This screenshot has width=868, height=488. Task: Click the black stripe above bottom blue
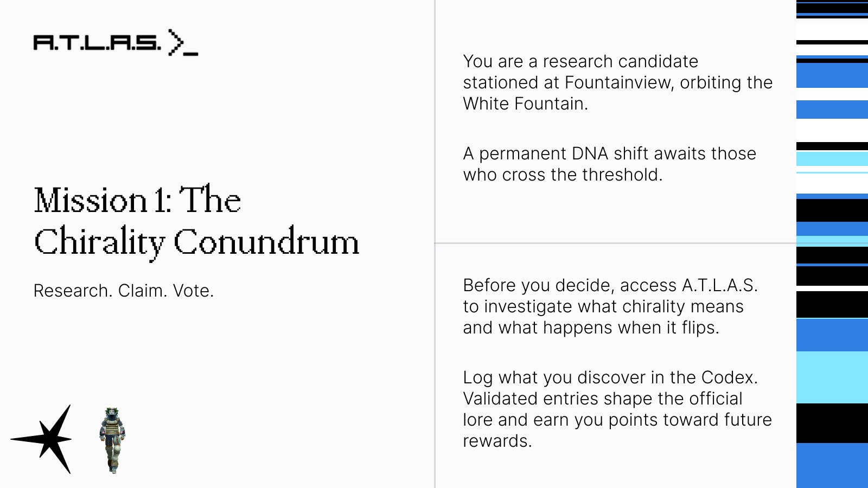point(832,423)
